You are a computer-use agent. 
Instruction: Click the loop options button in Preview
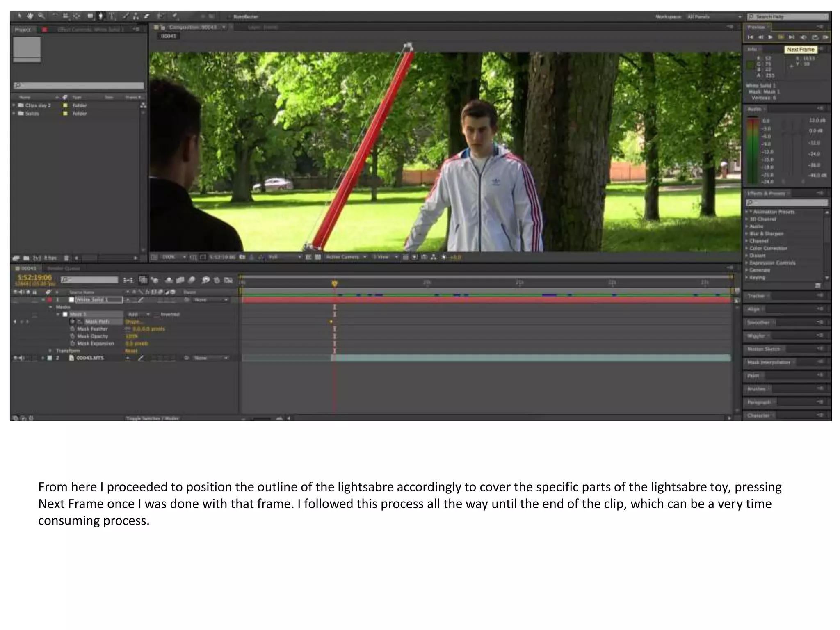pyautogui.click(x=815, y=37)
